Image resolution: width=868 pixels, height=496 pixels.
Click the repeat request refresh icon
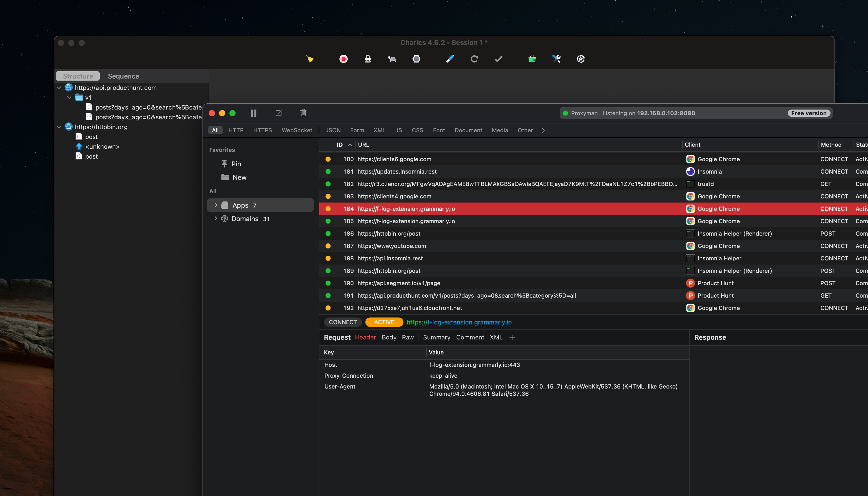coord(474,59)
